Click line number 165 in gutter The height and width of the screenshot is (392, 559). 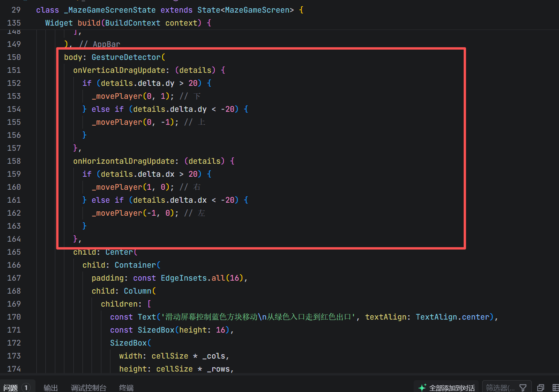(14, 252)
